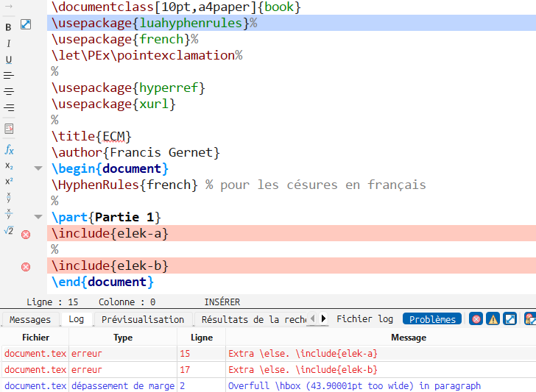Apply italic formatting with the I icon
This screenshot has height=392, width=536.
coord(9,43)
